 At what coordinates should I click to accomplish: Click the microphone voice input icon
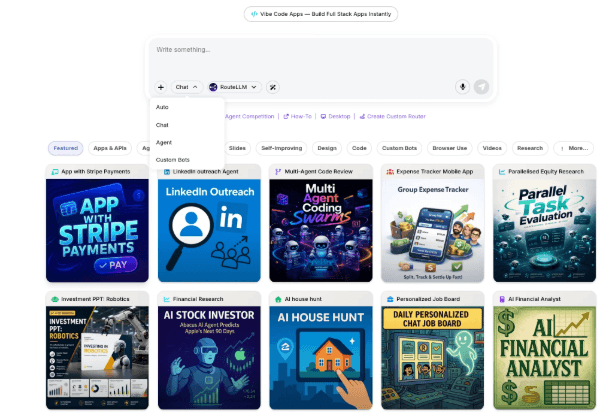pos(462,87)
